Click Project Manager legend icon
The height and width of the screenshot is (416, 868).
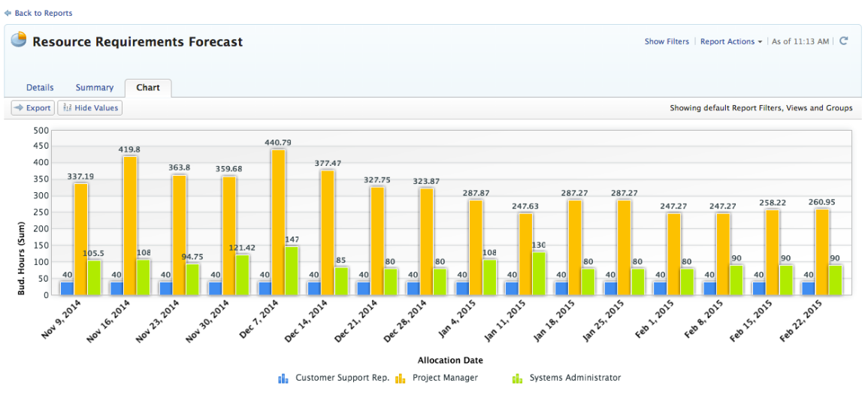pyautogui.click(x=401, y=378)
